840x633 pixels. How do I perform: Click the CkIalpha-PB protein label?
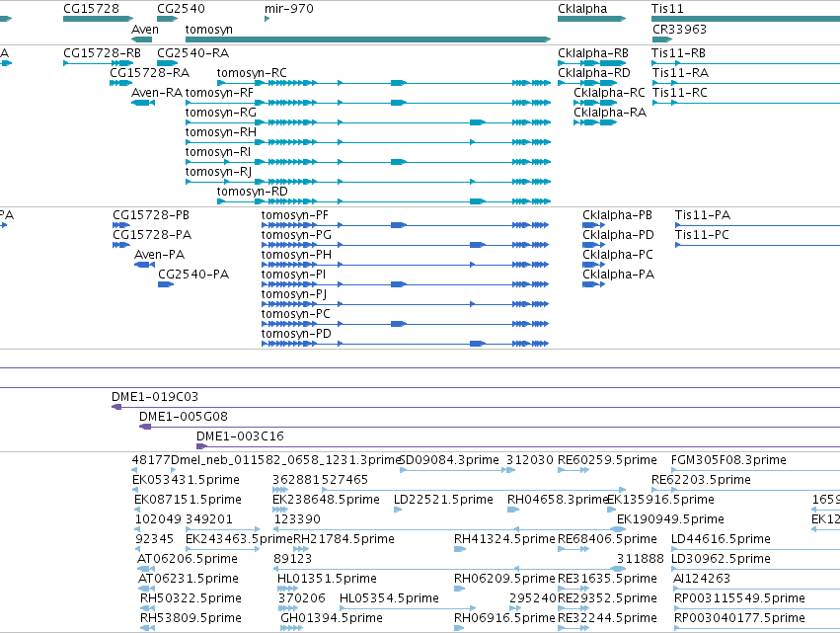[x=617, y=215]
